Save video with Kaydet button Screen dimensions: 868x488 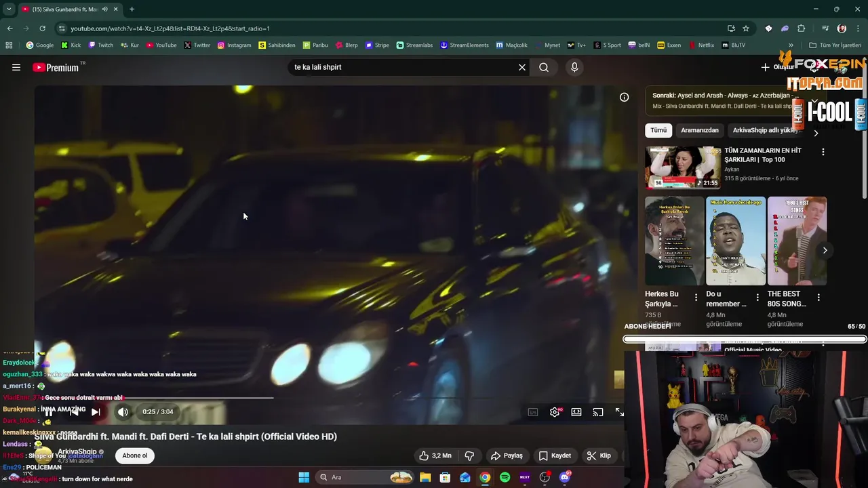point(555,455)
